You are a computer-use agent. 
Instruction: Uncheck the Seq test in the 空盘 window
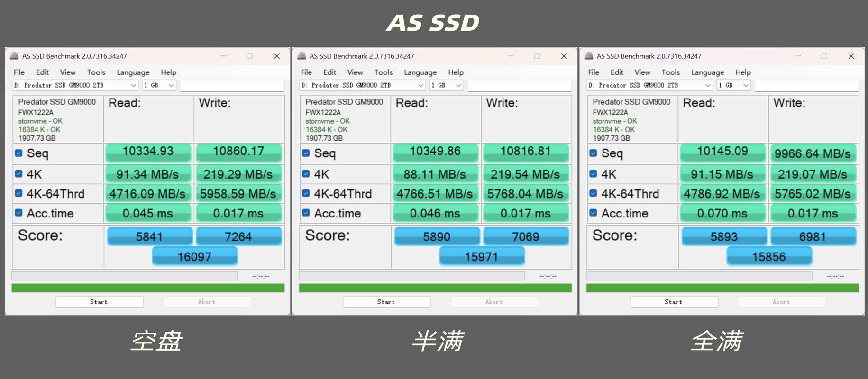point(18,153)
